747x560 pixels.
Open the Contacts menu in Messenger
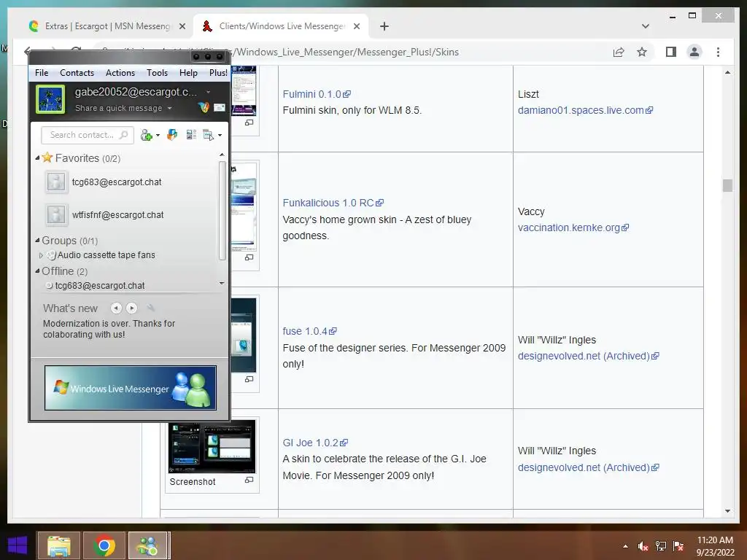click(77, 73)
